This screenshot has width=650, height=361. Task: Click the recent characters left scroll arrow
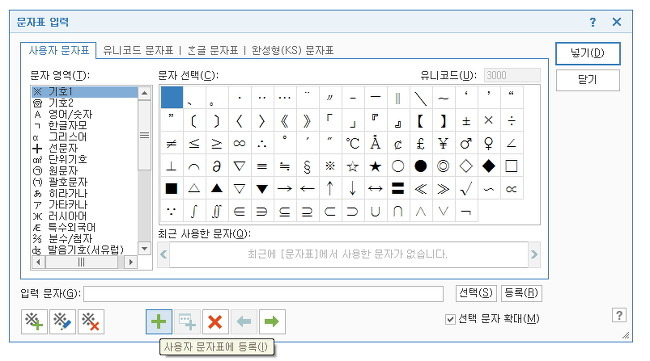[164, 254]
